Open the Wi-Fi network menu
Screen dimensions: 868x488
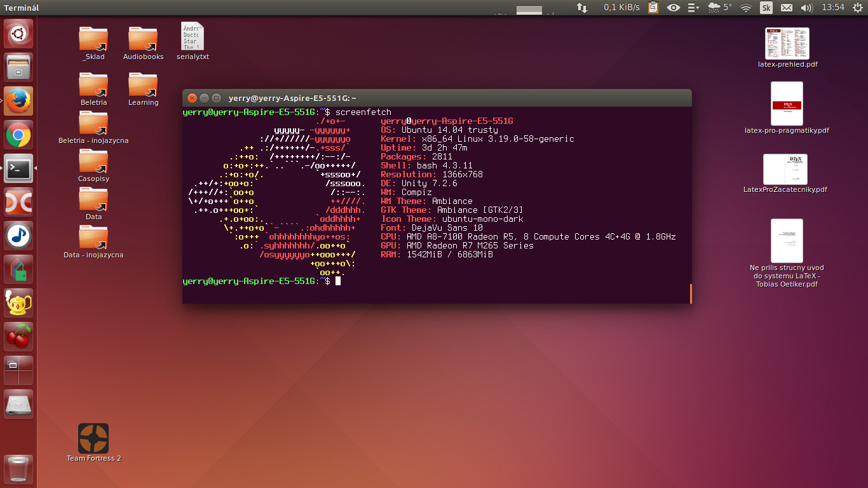pos(746,8)
